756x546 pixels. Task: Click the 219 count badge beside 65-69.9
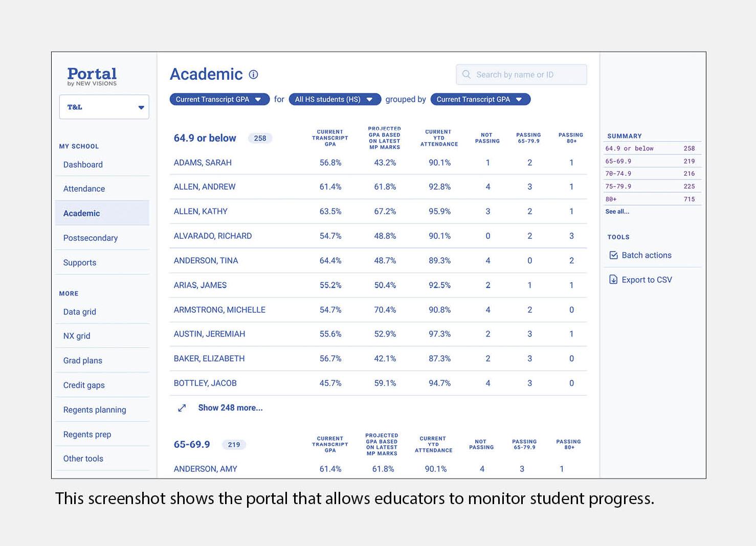(234, 445)
